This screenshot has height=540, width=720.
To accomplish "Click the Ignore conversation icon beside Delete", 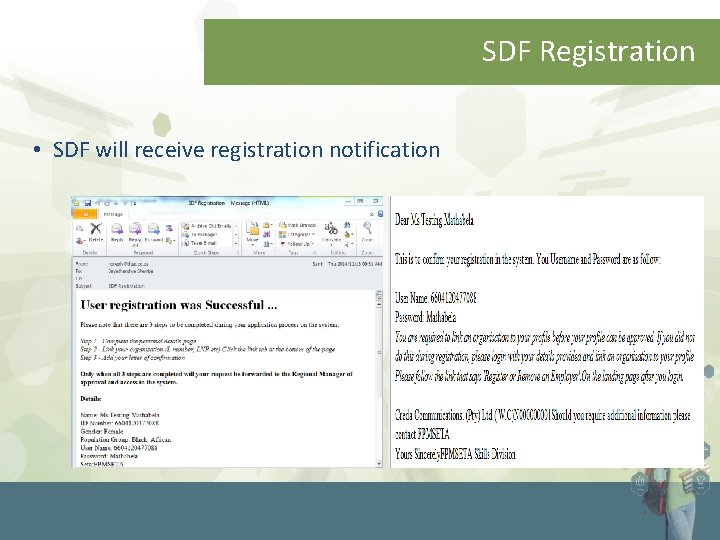I will coord(79,228).
